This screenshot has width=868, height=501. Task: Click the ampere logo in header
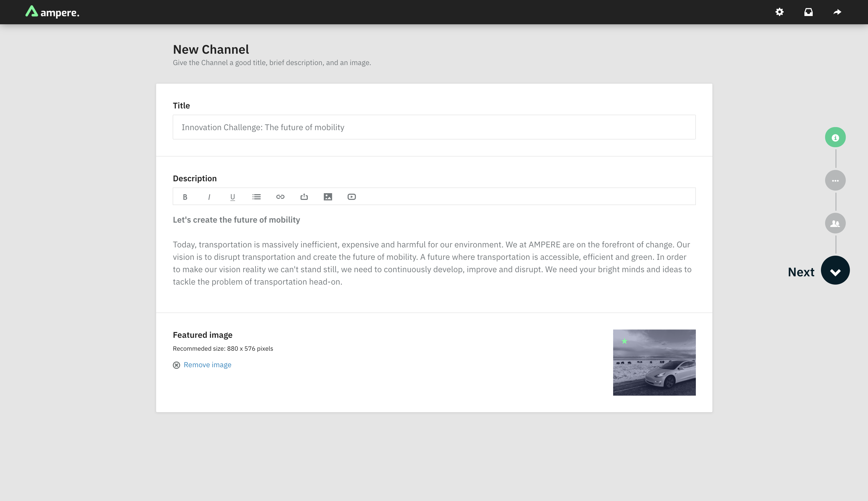[52, 12]
